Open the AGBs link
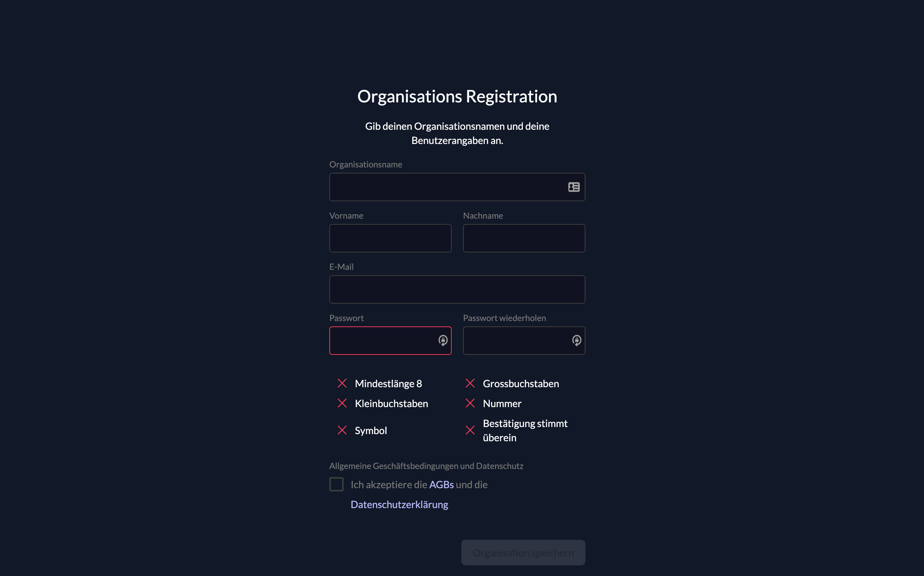This screenshot has width=924, height=576. tap(441, 485)
